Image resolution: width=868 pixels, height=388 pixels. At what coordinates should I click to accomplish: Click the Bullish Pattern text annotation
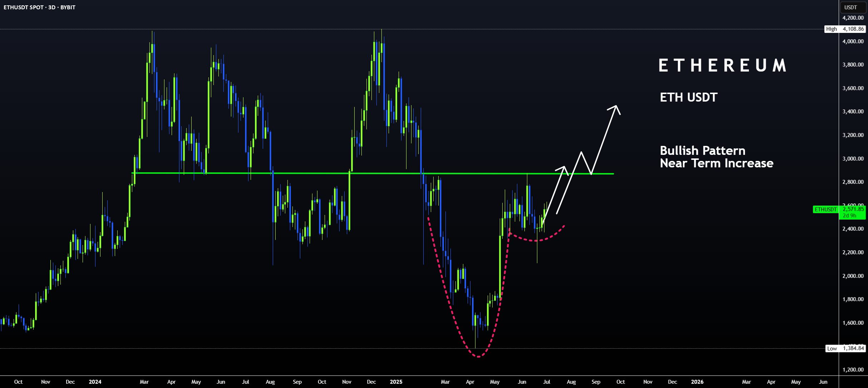[x=702, y=151]
